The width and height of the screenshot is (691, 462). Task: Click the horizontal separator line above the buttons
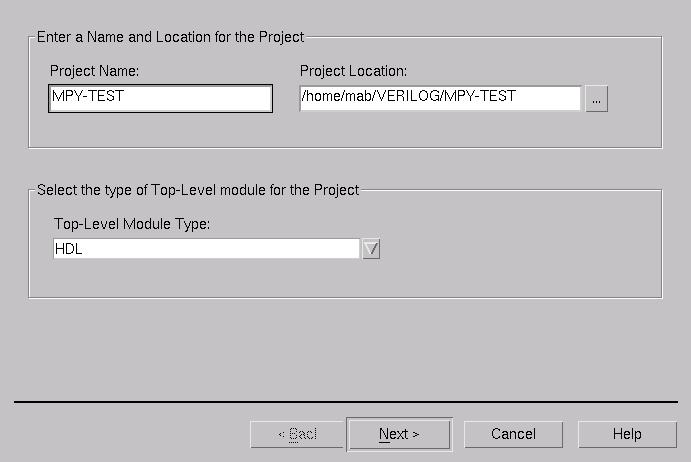coord(345,402)
